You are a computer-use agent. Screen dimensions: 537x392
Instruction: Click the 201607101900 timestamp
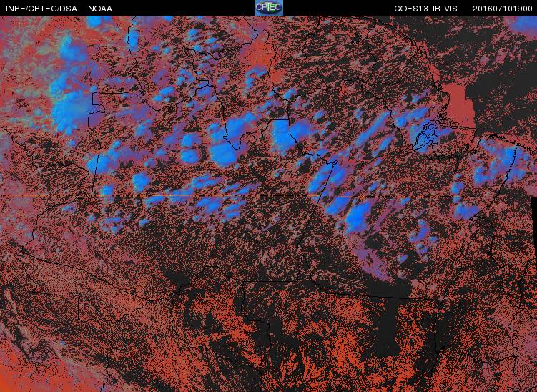(x=503, y=9)
